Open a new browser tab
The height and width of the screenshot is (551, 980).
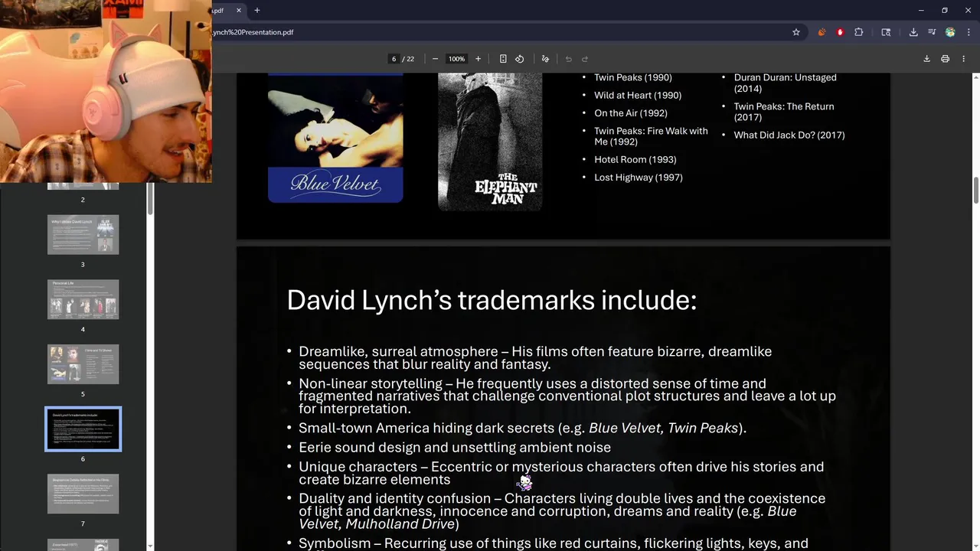pyautogui.click(x=257, y=11)
